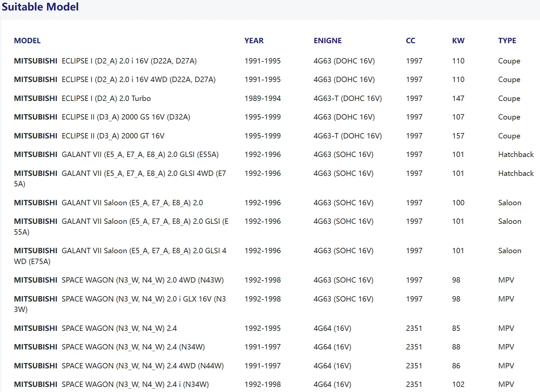Click the CC column header
This screenshot has width=540, height=392.
pos(411,41)
